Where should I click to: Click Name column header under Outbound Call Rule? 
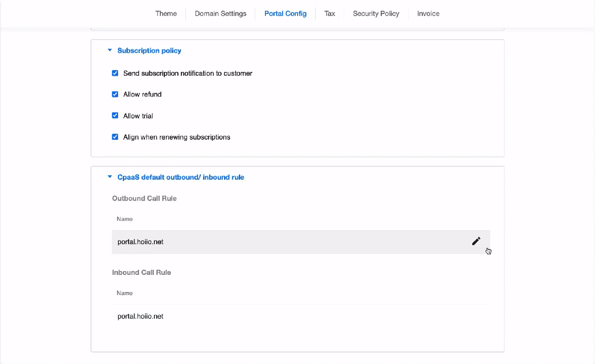coord(125,219)
